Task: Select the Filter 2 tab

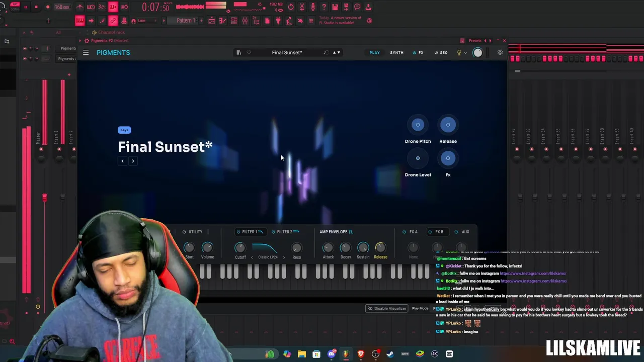Action: pyautogui.click(x=285, y=232)
